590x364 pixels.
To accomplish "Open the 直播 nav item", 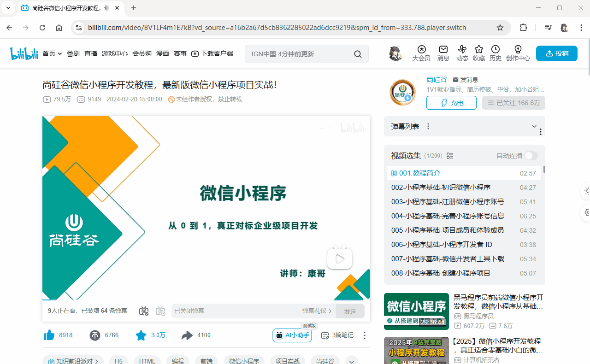I will click(x=91, y=54).
